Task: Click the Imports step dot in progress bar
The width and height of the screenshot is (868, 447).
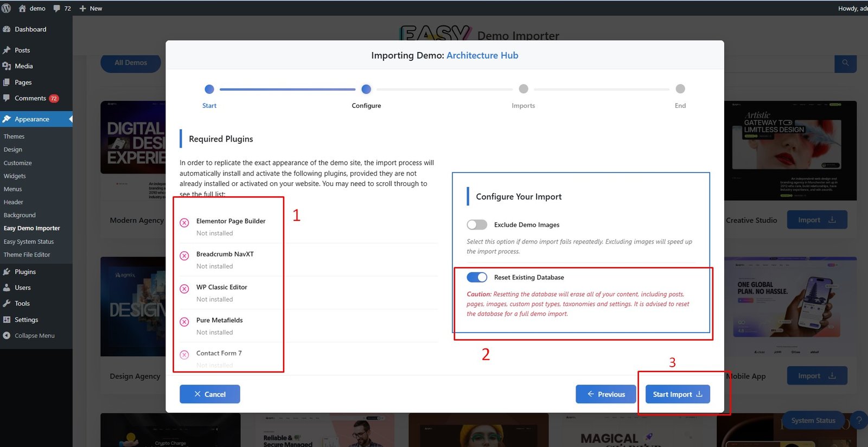Action: pos(524,89)
